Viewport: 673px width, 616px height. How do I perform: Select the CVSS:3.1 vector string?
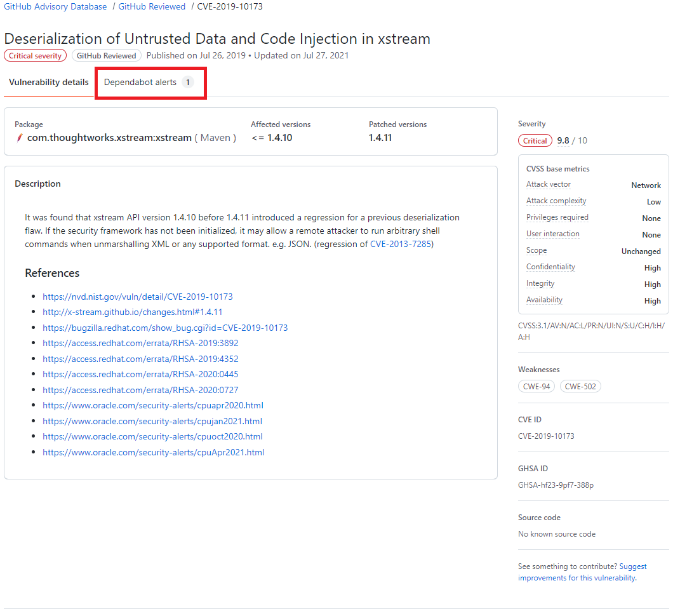(591, 331)
